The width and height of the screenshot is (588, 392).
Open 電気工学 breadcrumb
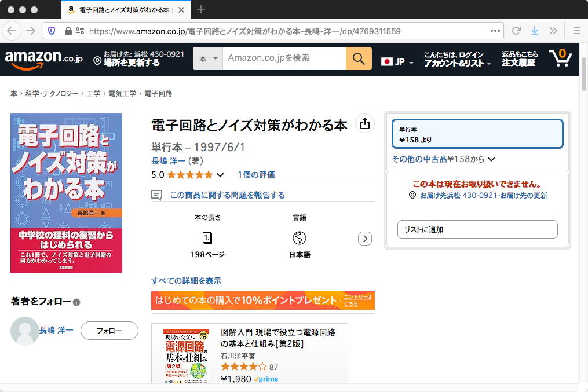click(x=122, y=93)
